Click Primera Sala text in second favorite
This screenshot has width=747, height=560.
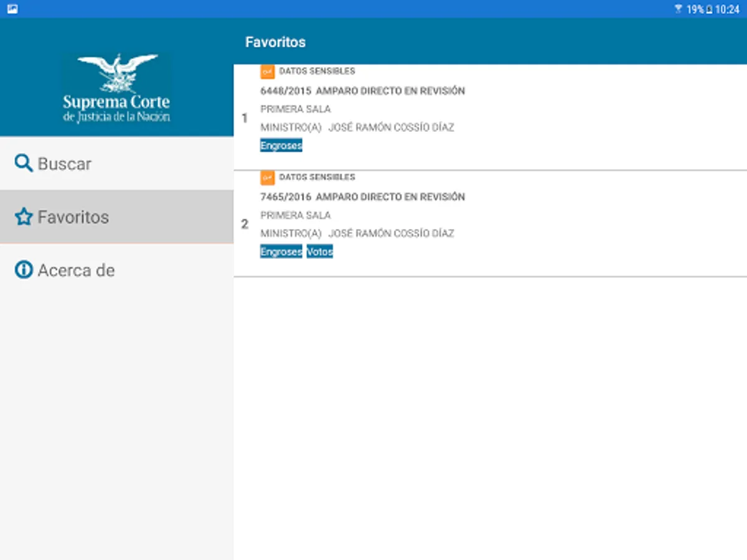296,215
